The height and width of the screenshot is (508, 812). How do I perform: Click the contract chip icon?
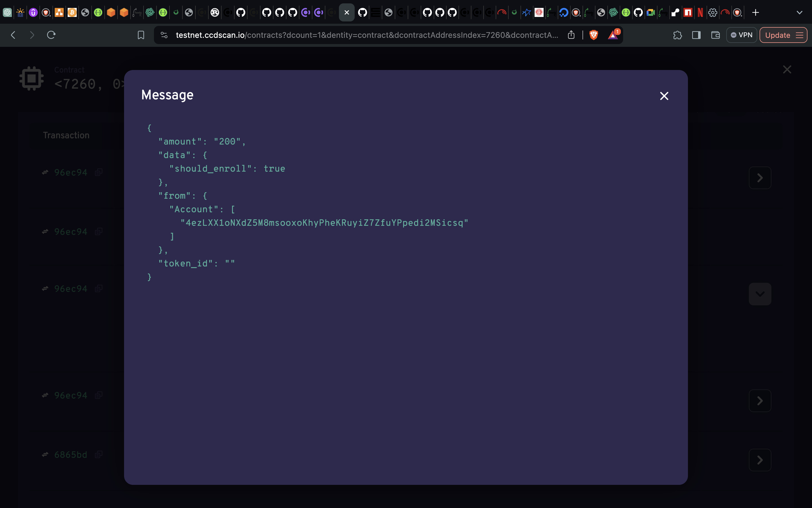click(x=32, y=78)
